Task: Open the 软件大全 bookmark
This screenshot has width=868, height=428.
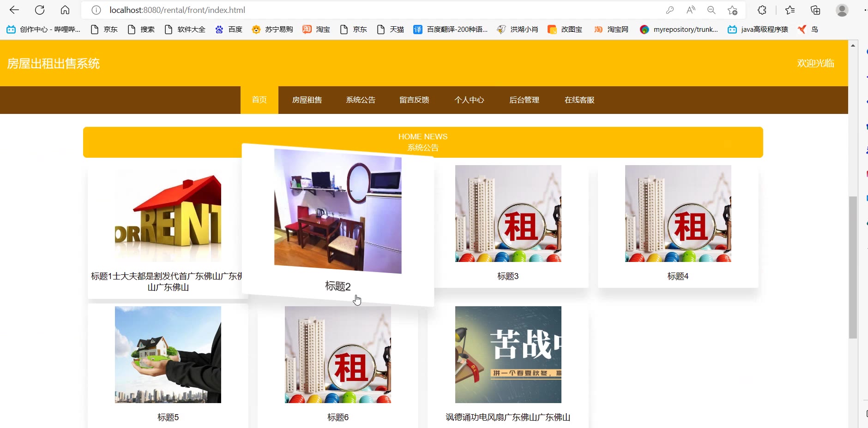Action: click(185, 30)
